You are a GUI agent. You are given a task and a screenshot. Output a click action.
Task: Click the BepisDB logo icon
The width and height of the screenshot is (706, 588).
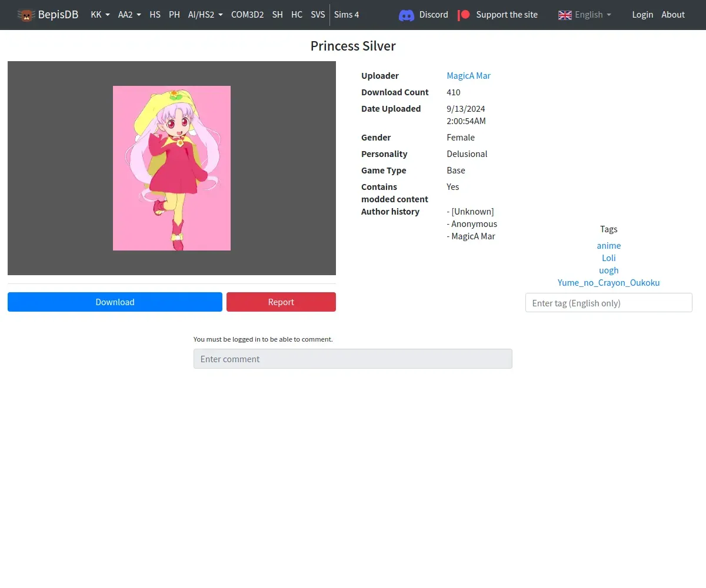[26, 15]
